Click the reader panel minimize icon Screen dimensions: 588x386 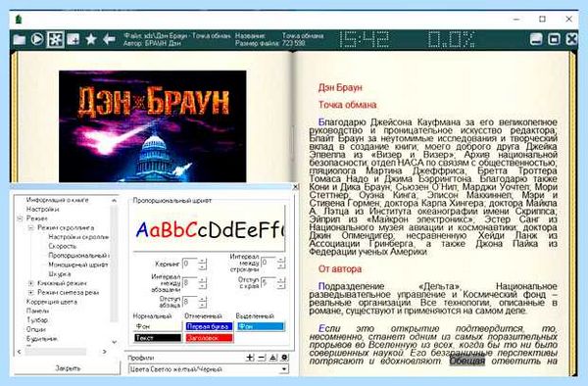coord(536,39)
